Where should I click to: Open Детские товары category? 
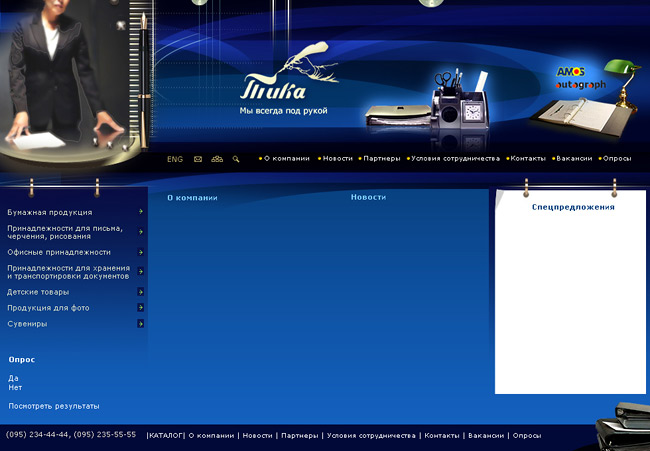click(x=38, y=292)
